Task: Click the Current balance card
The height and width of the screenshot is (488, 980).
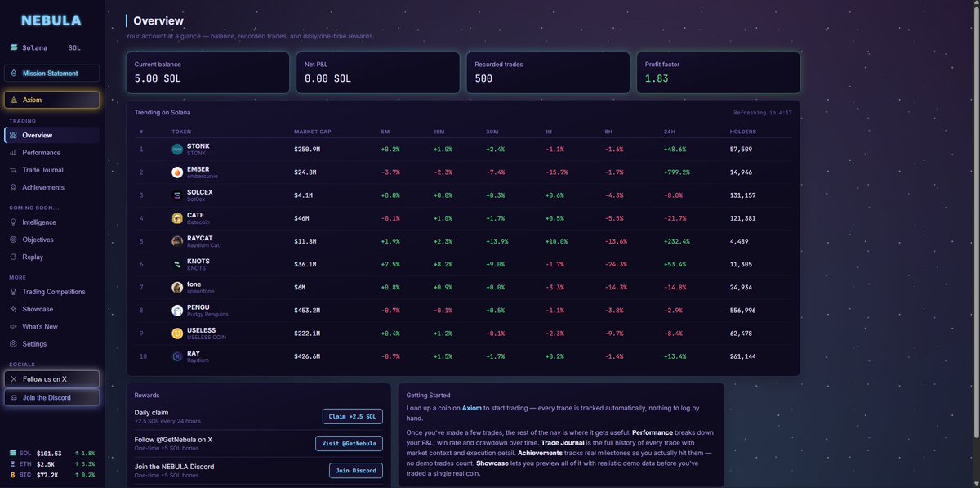Action: (x=207, y=73)
